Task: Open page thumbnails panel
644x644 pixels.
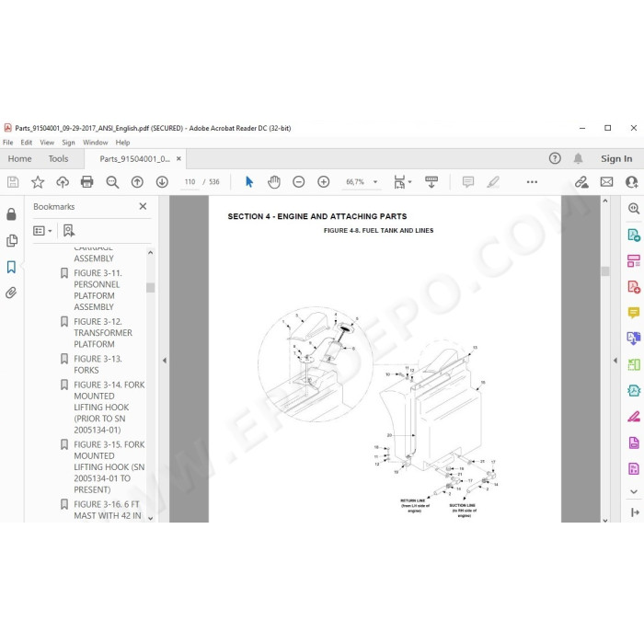Action: tap(12, 241)
